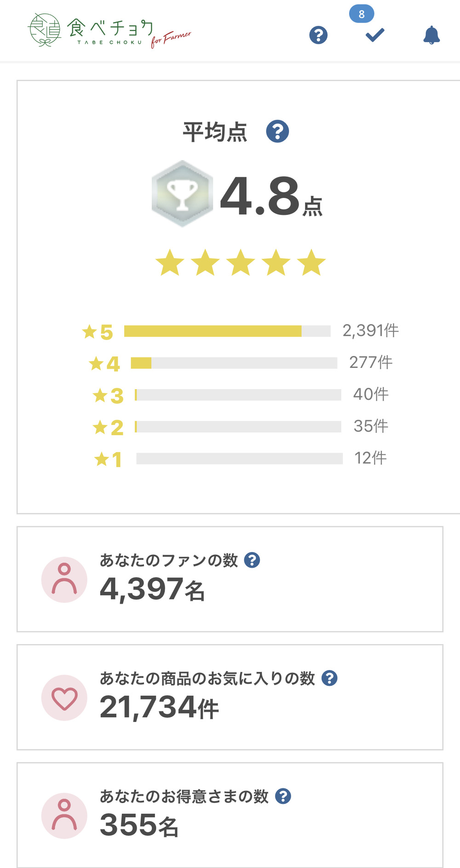Click the silver trophy badge
Viewport: 460px width, 868px height.
click(183, 193)
